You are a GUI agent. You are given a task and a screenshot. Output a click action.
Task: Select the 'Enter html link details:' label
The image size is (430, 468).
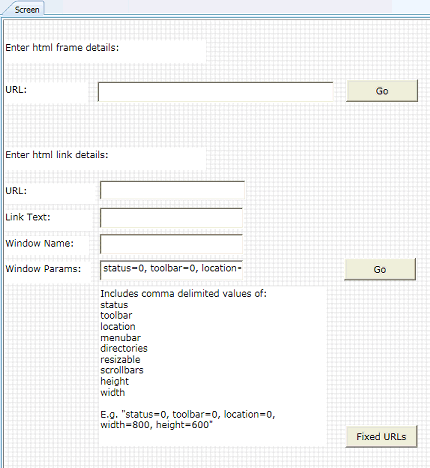point(57,155)
